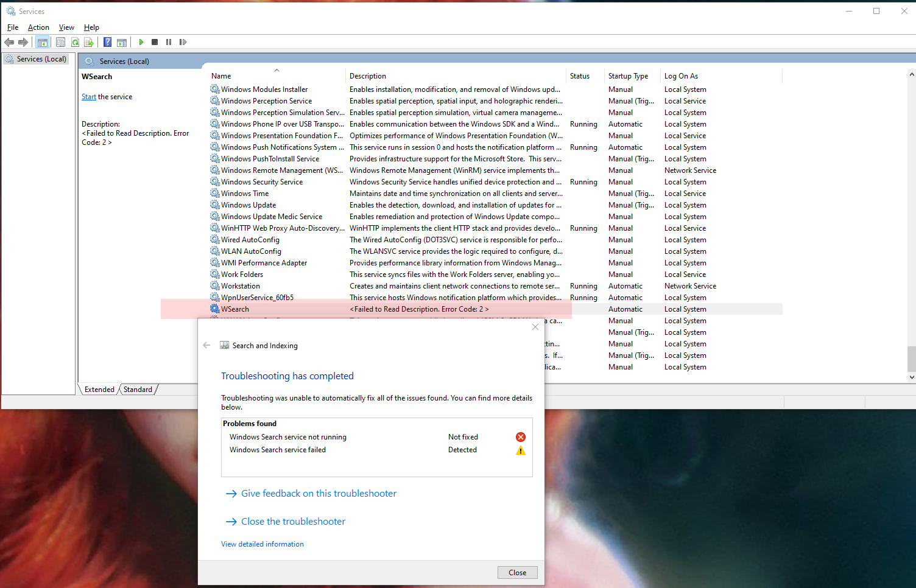Screen dimensions: 916x588
Task: Open the Help menu
Action: coord(91,27)
